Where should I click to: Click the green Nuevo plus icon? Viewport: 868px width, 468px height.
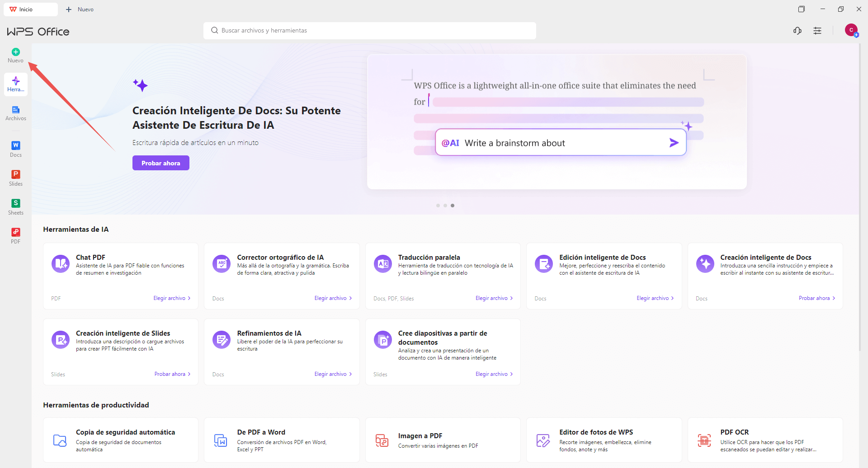[x=15, y=51]
